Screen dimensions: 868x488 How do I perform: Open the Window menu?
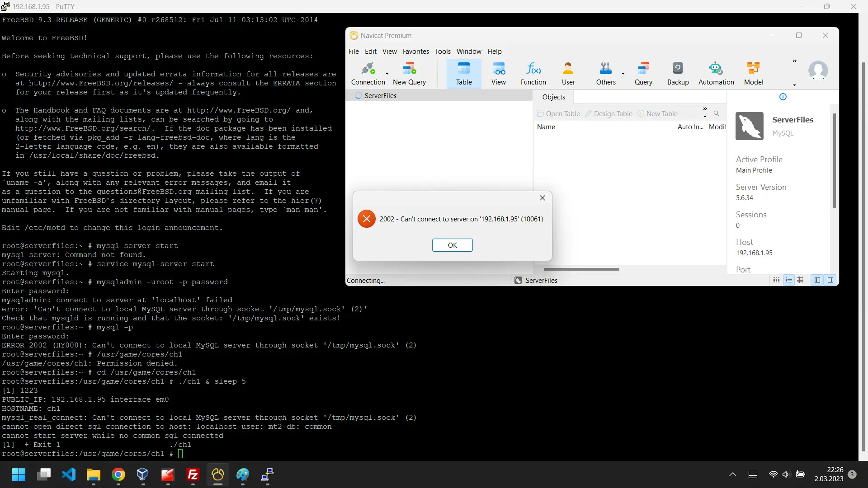[x=469, y=51]
